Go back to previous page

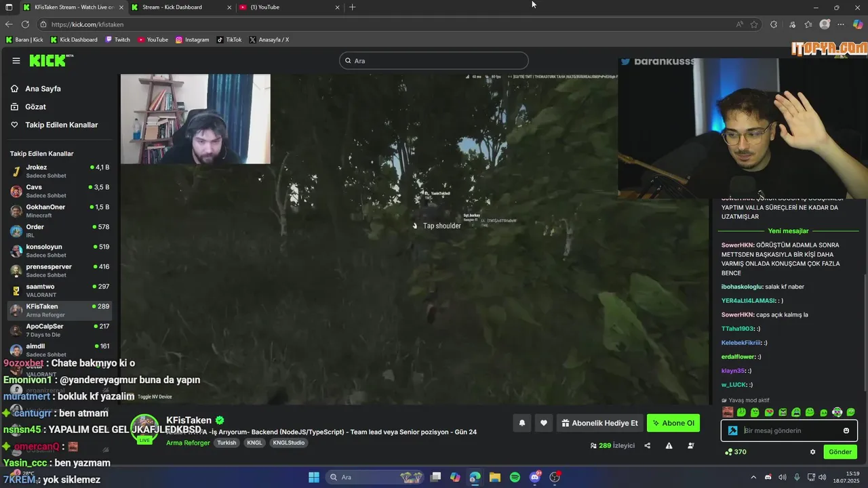click(9, 24)
